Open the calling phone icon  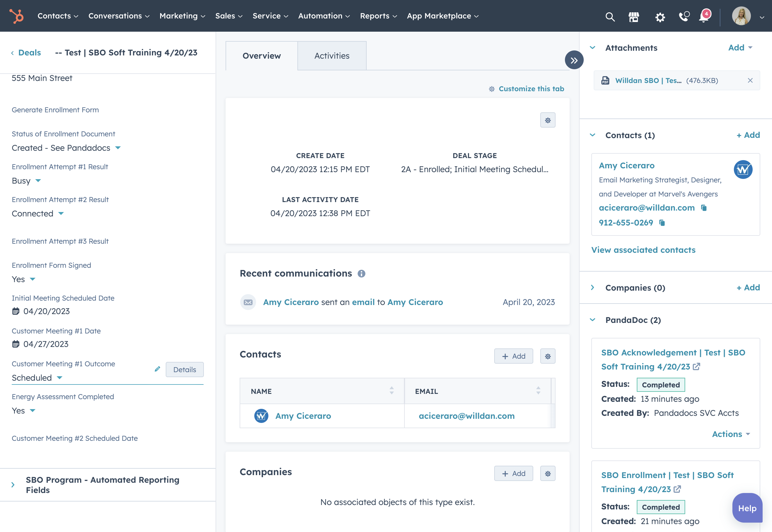684,16
